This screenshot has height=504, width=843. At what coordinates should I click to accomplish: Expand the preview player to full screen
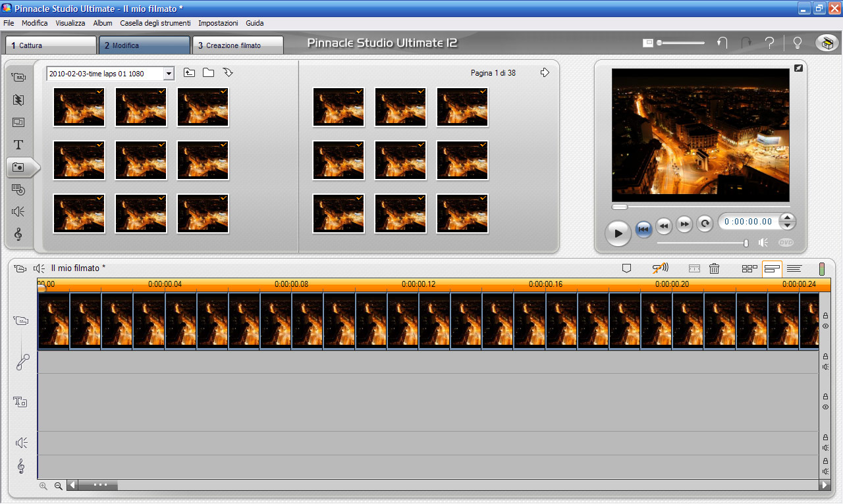(x=798, y=68)
